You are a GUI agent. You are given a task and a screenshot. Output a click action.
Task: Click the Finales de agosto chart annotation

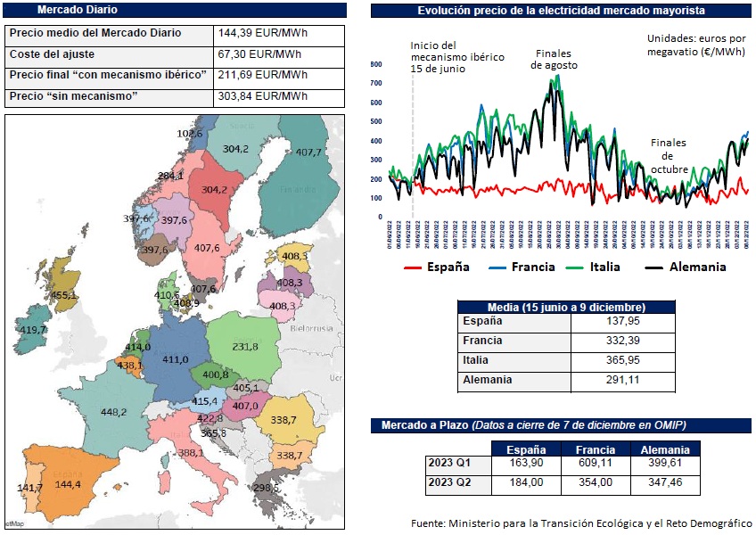click(x=554, y=60)
